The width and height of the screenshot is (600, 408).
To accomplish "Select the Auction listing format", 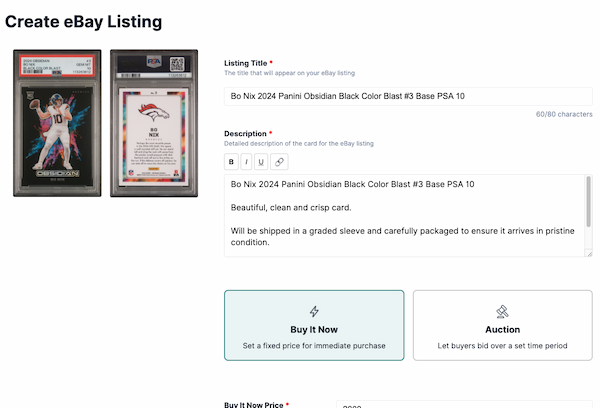I will [503, 325].
